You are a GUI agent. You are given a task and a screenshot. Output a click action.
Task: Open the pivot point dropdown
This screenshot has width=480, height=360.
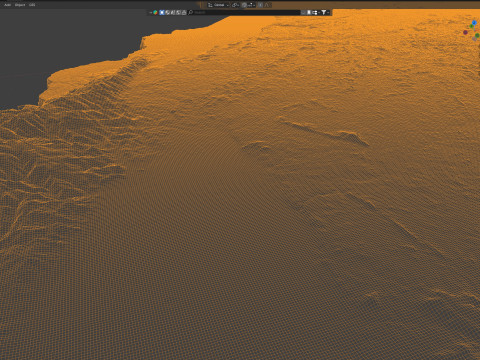235,5
